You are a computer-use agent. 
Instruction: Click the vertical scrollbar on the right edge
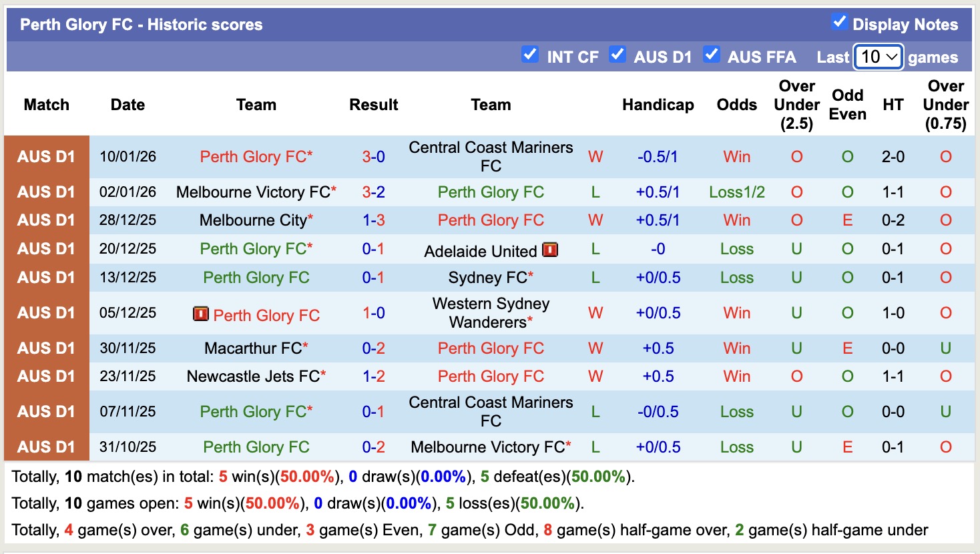977,277
